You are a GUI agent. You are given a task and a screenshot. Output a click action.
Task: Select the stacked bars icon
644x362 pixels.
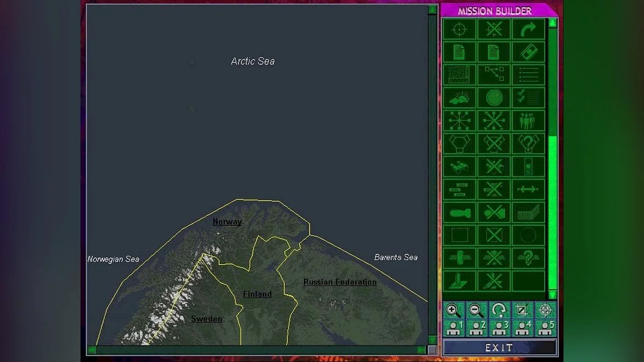(x=459, y=189)
